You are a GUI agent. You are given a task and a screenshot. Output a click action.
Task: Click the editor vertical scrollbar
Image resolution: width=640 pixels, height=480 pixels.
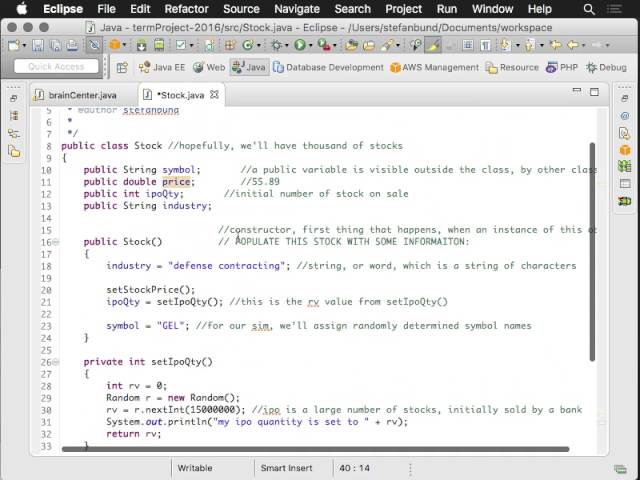tap(592, 252)
